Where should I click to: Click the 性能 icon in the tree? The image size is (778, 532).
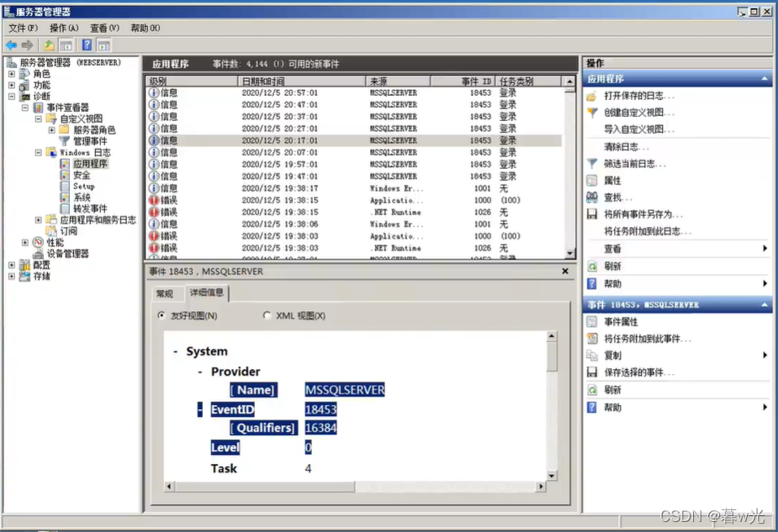pyautogui.click(x=38, y=242)
